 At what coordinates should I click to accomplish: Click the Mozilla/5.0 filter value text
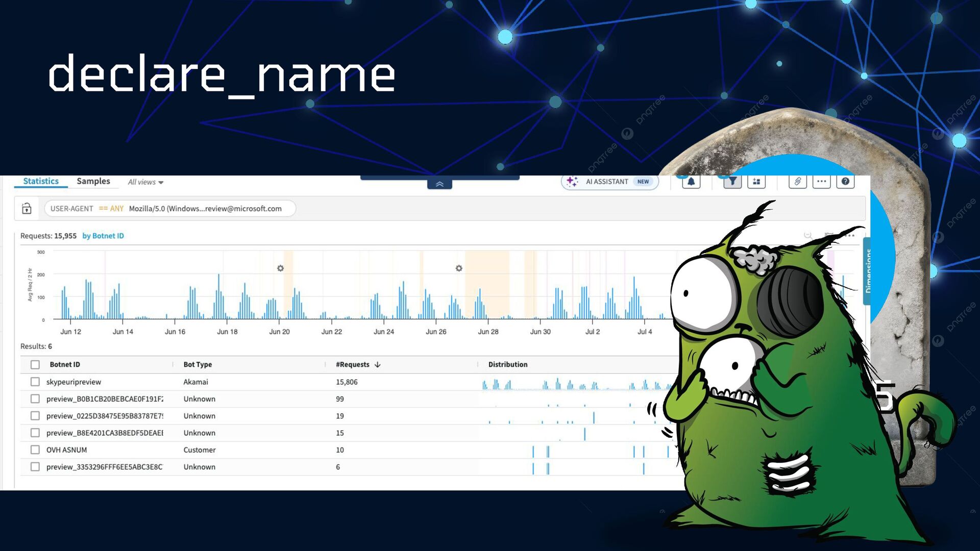tap(205, 209)
